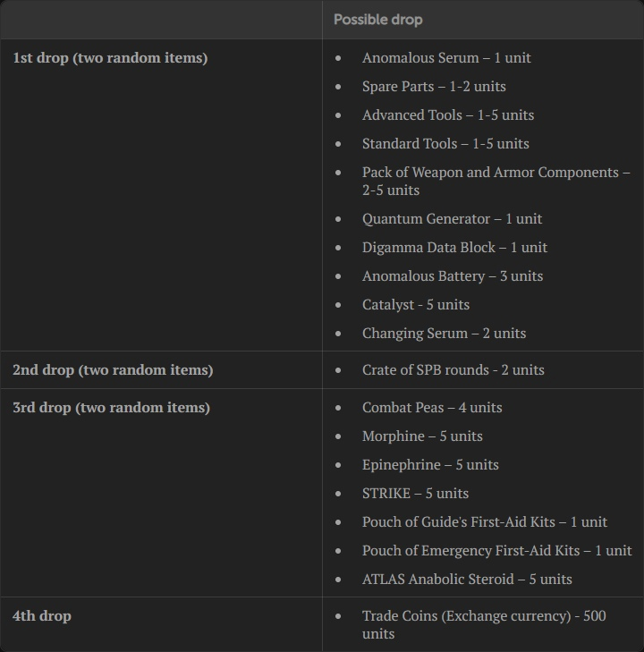The width and height of the screenshot is (644, 652).
Task: Click "Pouch of Guide's First-Aid Kits" entry
Action: 485,522
